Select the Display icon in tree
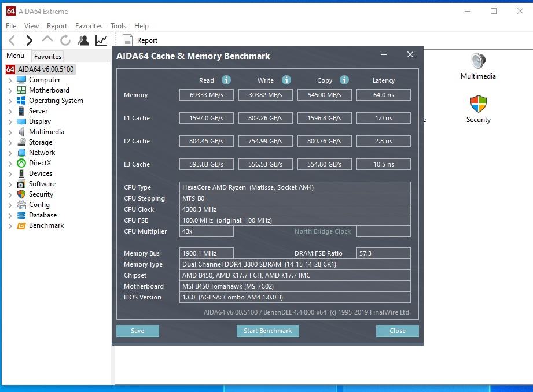This screenshot has width=533, height=392. click(21, 121)
